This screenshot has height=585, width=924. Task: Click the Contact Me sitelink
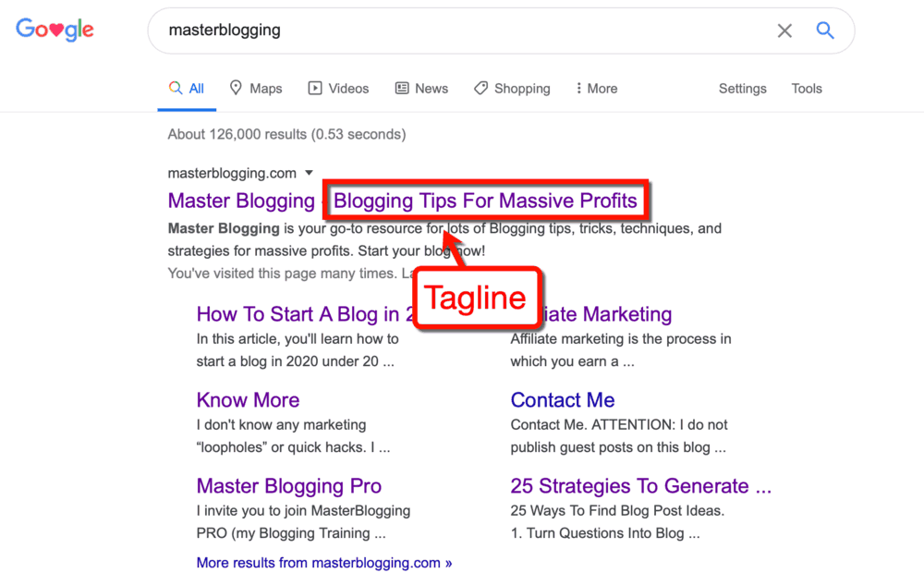coord(562,399)
